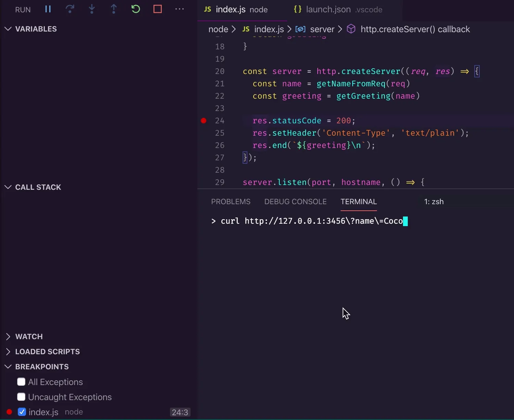Click 'getGreeting' call on line 22
The height and width of the screenshot is (420, 514).
[363, 96]
